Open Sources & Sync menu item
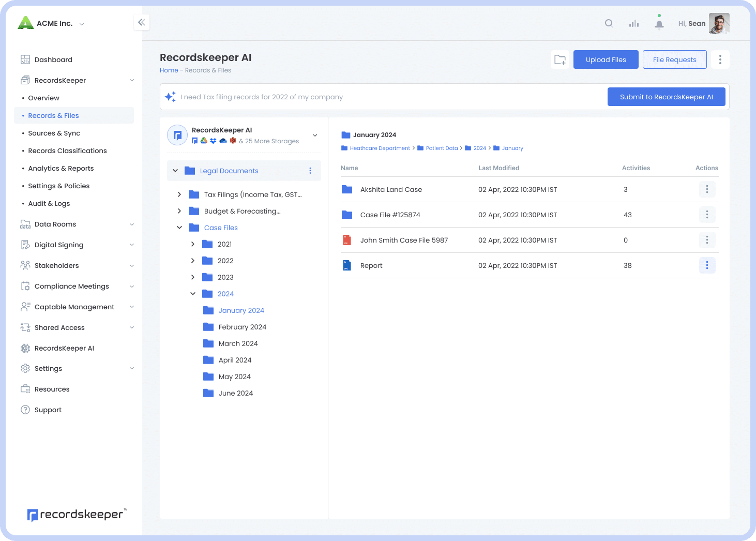The image size is (756, 541). 54,133
